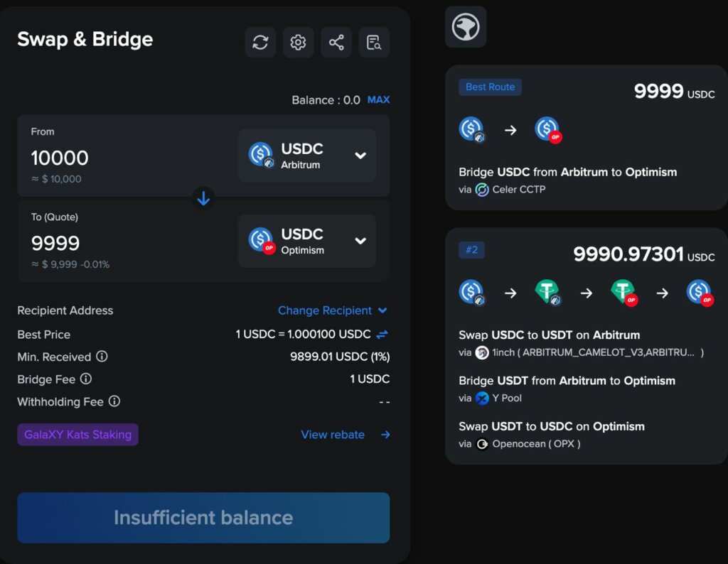Open the USDC Optimism destination token dropdown

pos(307,241)
